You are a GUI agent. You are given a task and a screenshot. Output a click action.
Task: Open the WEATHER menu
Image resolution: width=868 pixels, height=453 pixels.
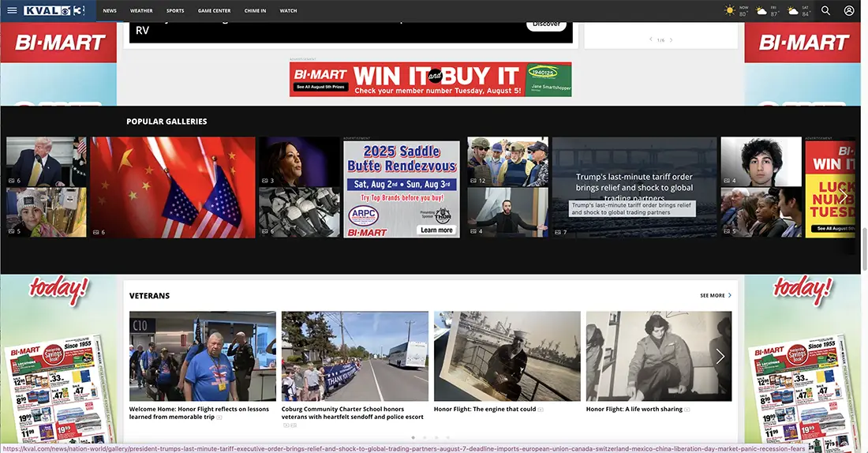pyautogui.click(x=141, y=10)
